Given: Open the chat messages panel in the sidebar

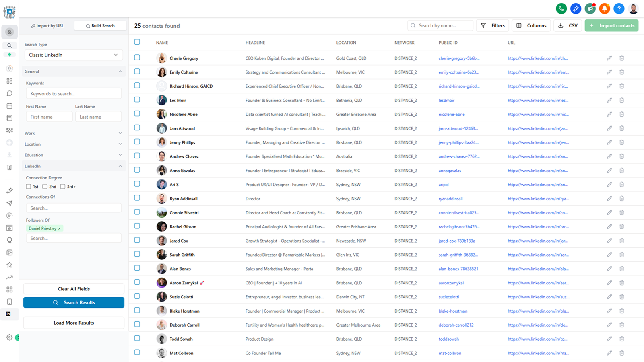Looking at the screenshot, I should point(9,93).
